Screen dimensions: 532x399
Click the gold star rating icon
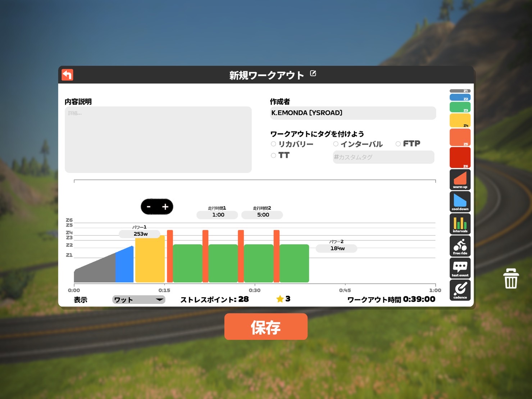280,299
